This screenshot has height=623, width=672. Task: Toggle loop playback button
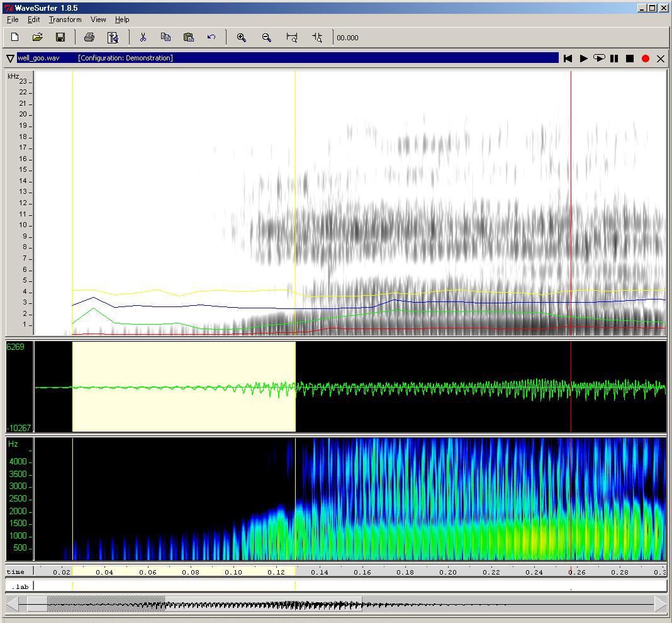[x=599, y=59]
